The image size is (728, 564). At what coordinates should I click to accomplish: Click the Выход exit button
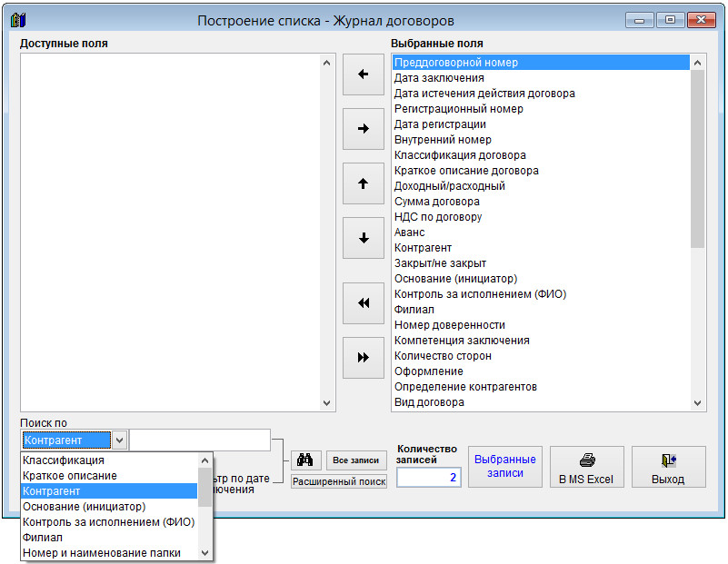point(669,467)
